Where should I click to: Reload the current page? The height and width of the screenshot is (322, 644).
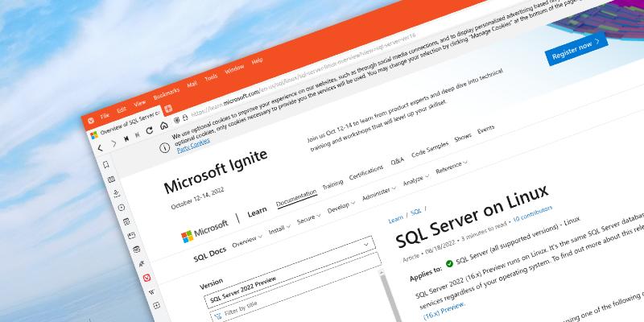tap(150, 130)
